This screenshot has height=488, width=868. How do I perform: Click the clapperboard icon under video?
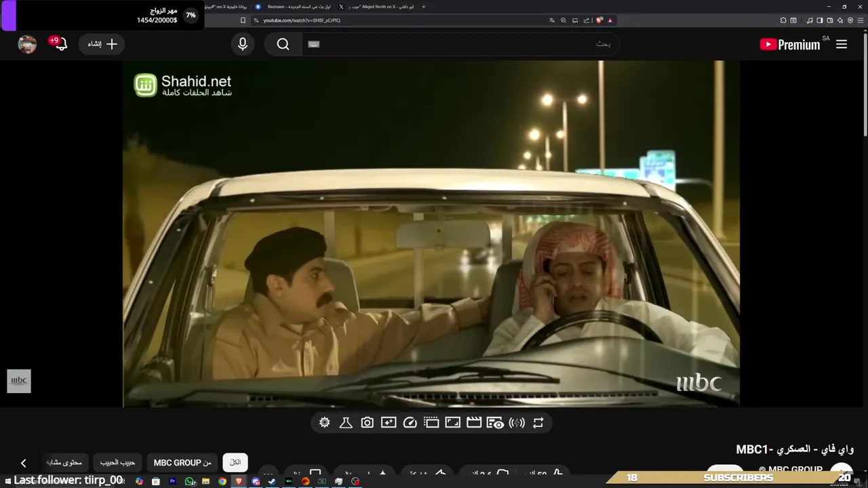(x=474, y=423)
